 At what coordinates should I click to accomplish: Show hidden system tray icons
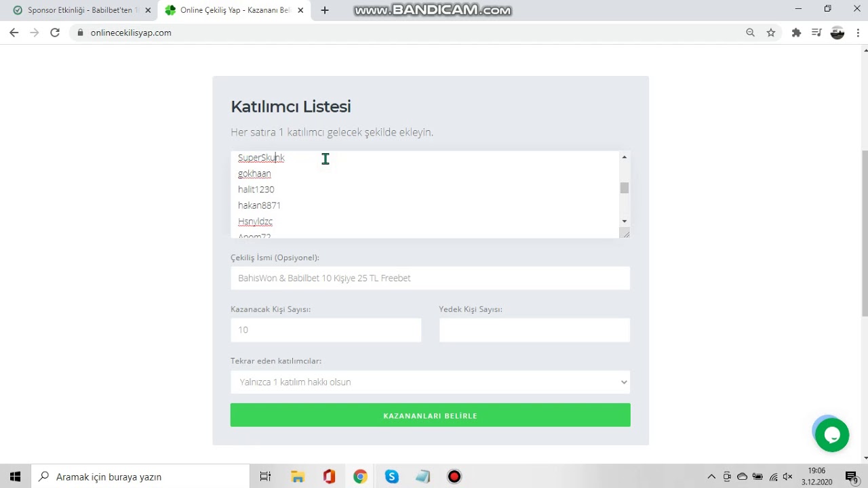(x=711, y=476)
